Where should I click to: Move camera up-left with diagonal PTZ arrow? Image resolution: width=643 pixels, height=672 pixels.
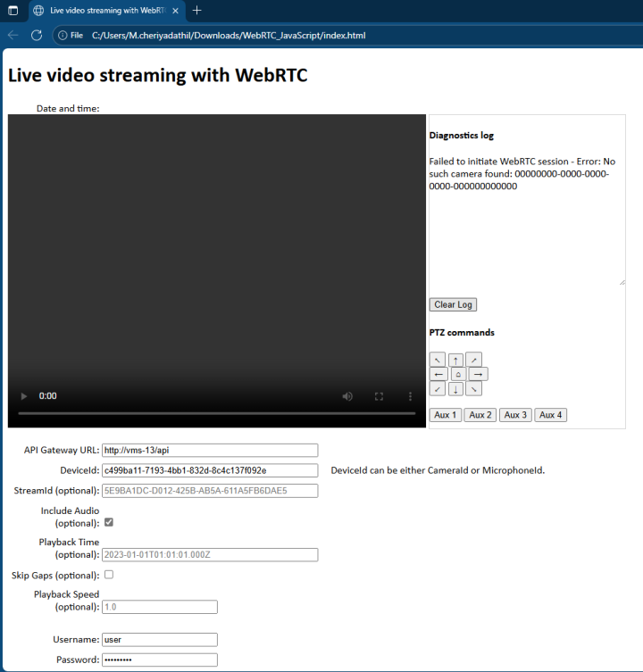click(438, 360)
